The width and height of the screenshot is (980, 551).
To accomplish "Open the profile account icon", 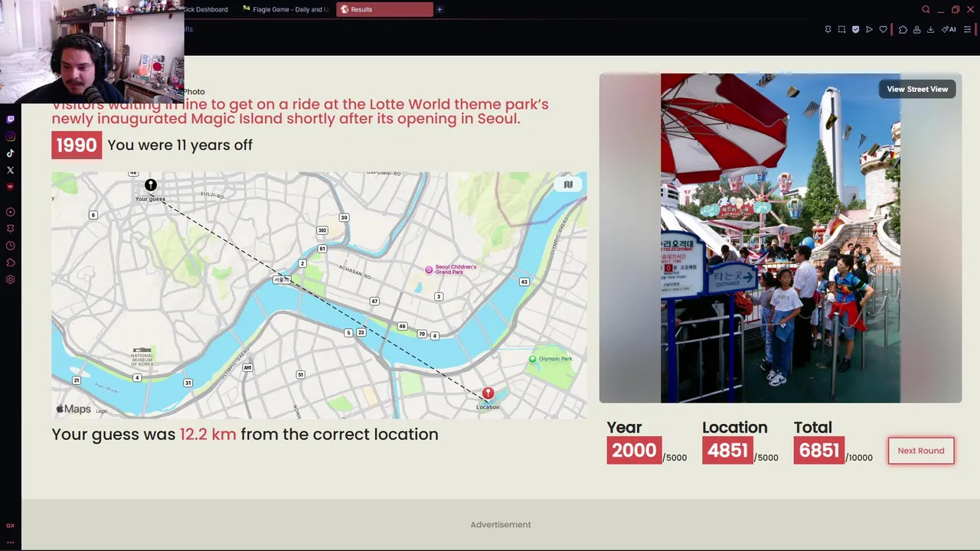I will click(x=916, y=29).
